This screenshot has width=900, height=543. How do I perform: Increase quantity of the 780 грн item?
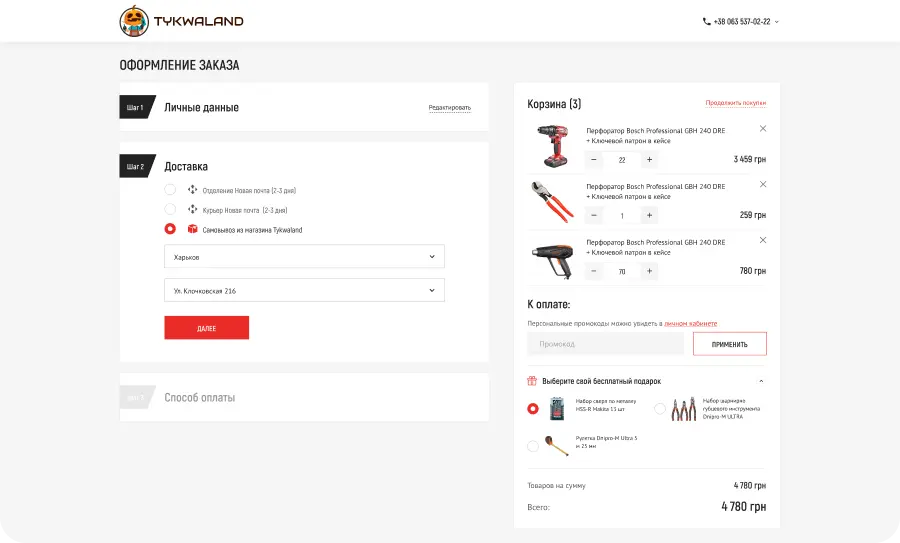(x=649, y=271)
